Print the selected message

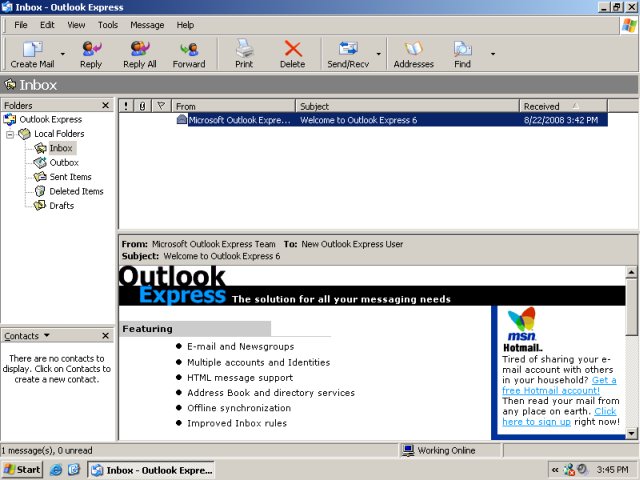pyautogui.click(x=244, y=54)
